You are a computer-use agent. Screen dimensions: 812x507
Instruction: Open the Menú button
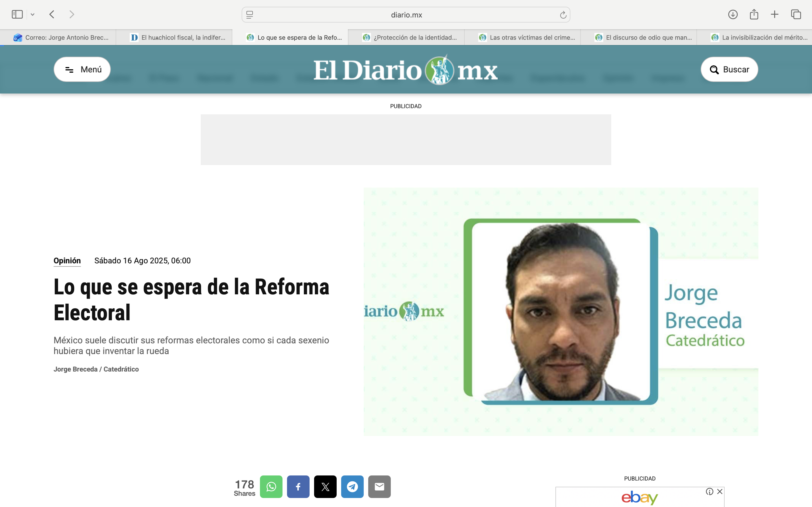(82, 69)
